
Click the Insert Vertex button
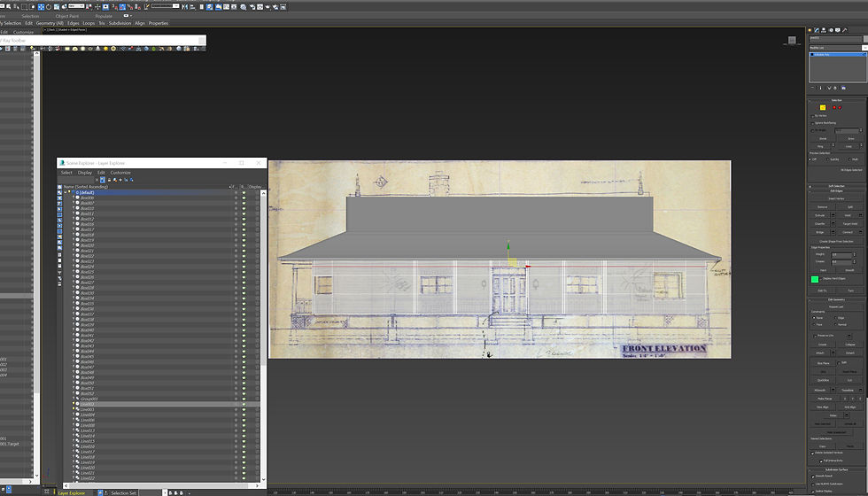(x=836, y=198)
